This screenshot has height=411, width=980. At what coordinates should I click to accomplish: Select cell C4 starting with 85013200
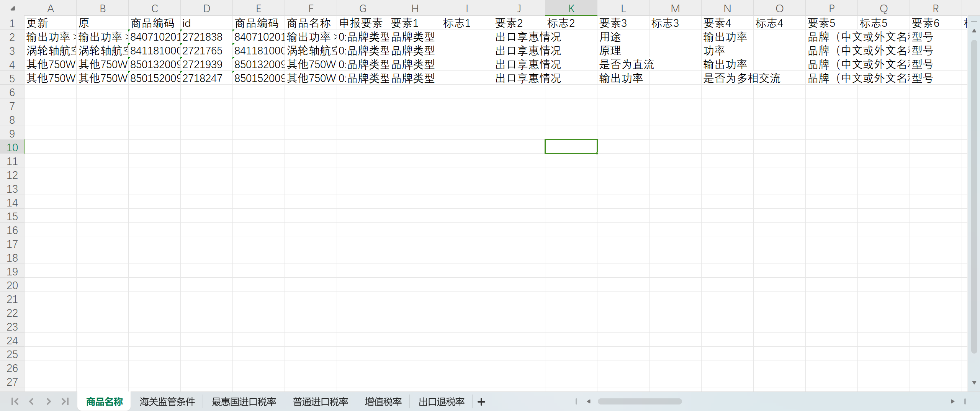click(x=154, y=64)
